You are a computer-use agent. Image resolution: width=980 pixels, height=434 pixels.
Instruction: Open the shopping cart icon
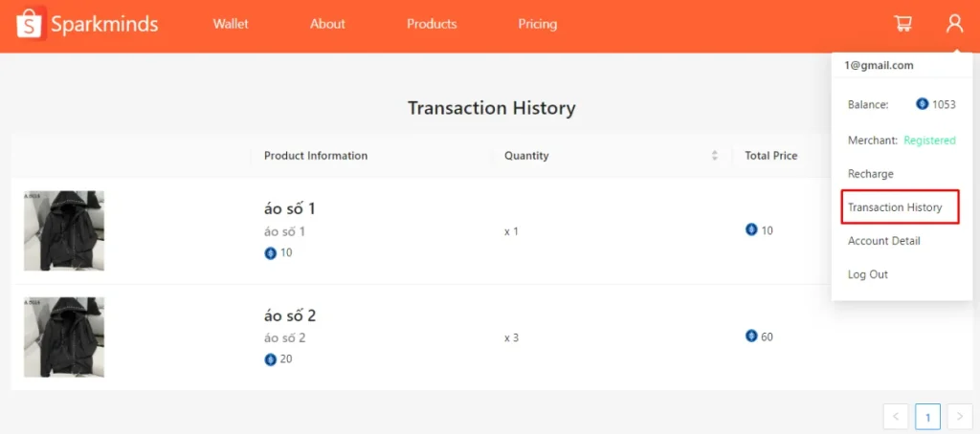902,24
